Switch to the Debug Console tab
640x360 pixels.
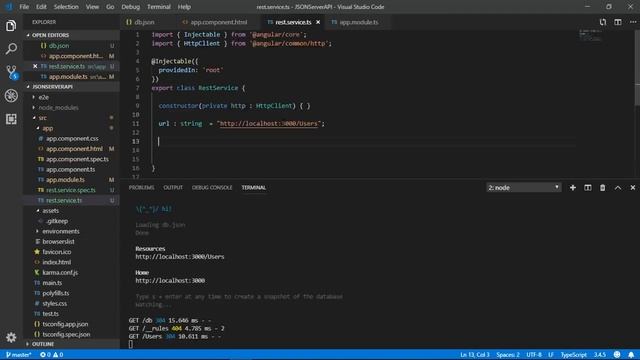(x=212, y=187)
